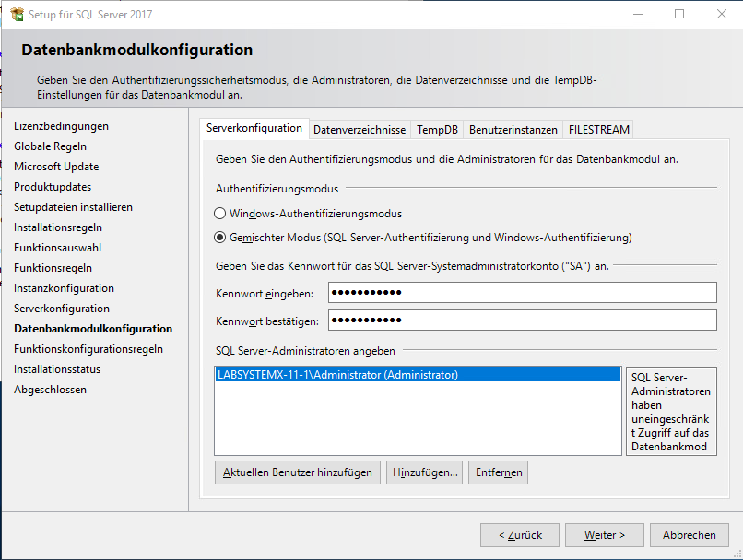This screenshot has width=743, height=560.
Task: Minimize the setup window
Action: tap(638, 14)
